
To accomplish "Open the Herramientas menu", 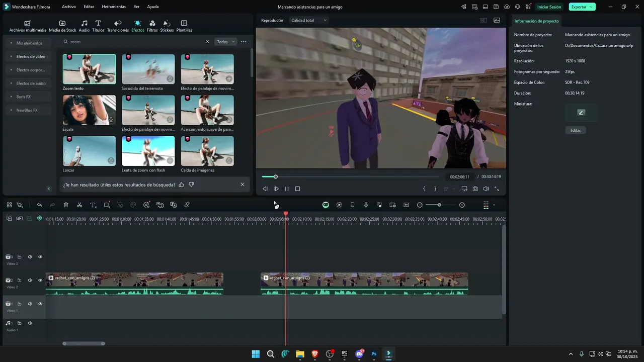I will point(114,7).
